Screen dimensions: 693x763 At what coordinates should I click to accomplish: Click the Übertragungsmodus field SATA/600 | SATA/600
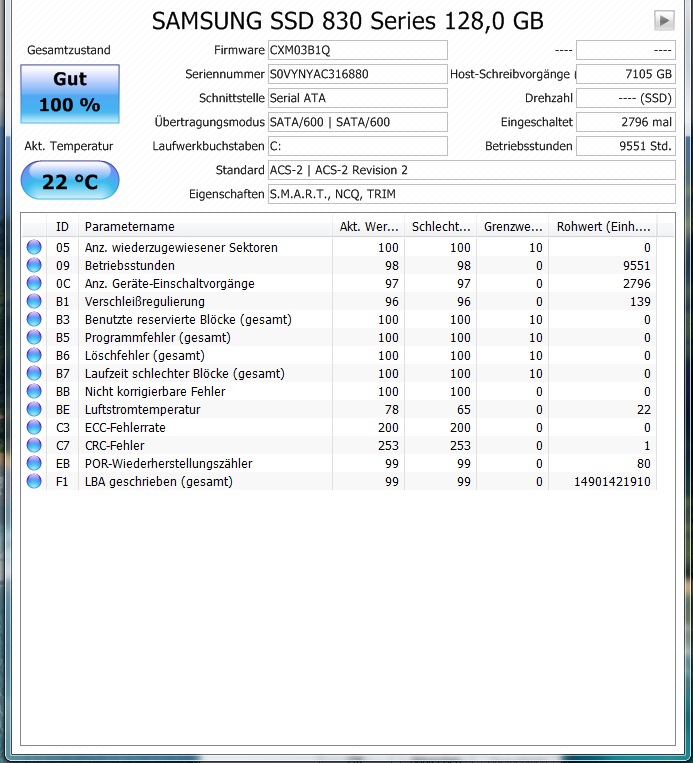[358, 122]
